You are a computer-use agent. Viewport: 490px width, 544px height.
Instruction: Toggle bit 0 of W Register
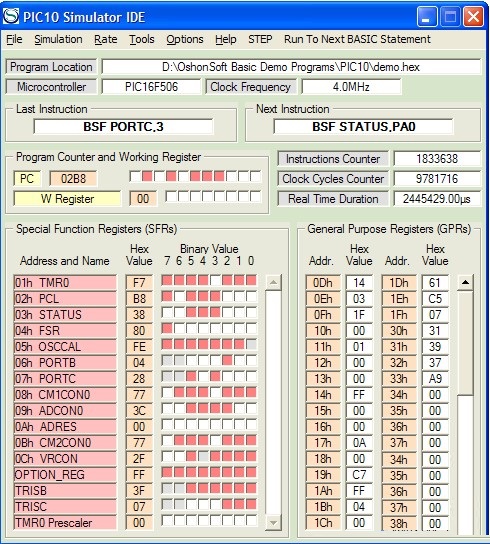[255, 196]
